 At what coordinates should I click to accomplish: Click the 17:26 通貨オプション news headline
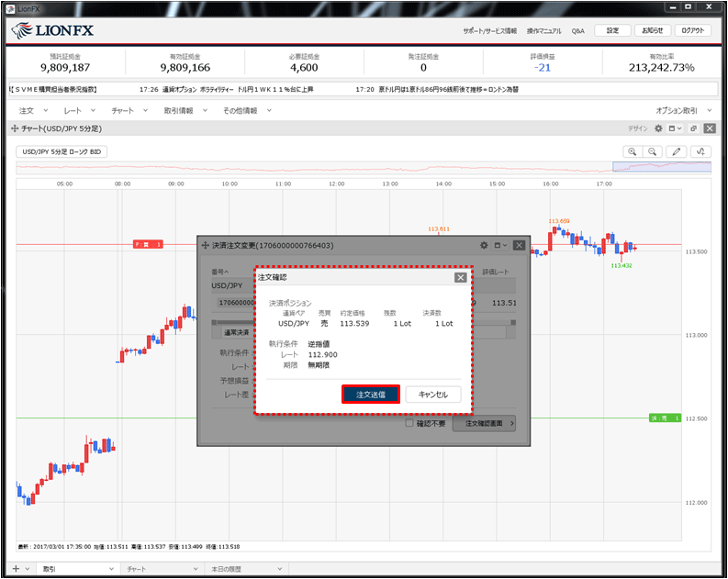tap(227, 89)
